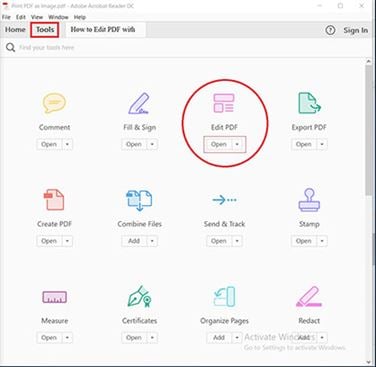Screen dimensions: 376x367
Task: Switch to the Home tab
Action: [15, 30]
